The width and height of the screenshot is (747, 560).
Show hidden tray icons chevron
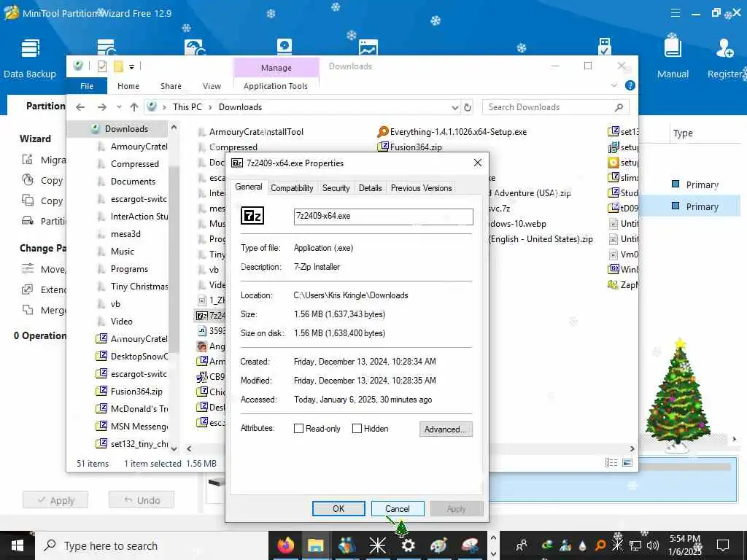(493, 537)
